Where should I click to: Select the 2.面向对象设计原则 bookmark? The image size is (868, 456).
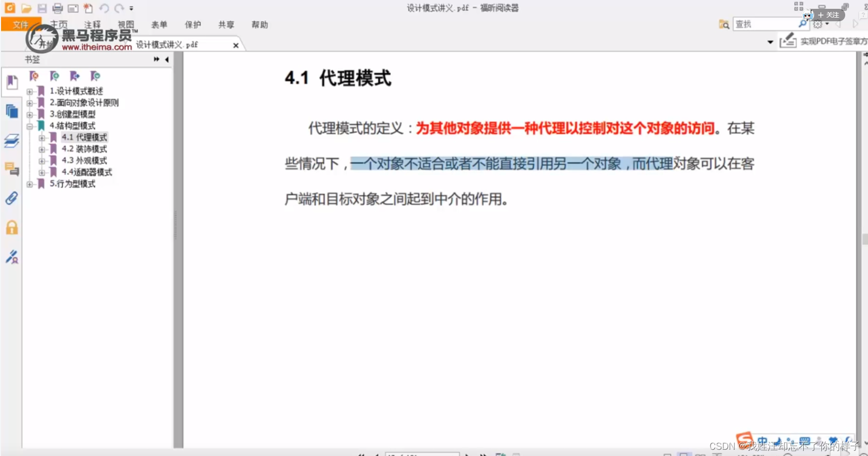[84, 102]
